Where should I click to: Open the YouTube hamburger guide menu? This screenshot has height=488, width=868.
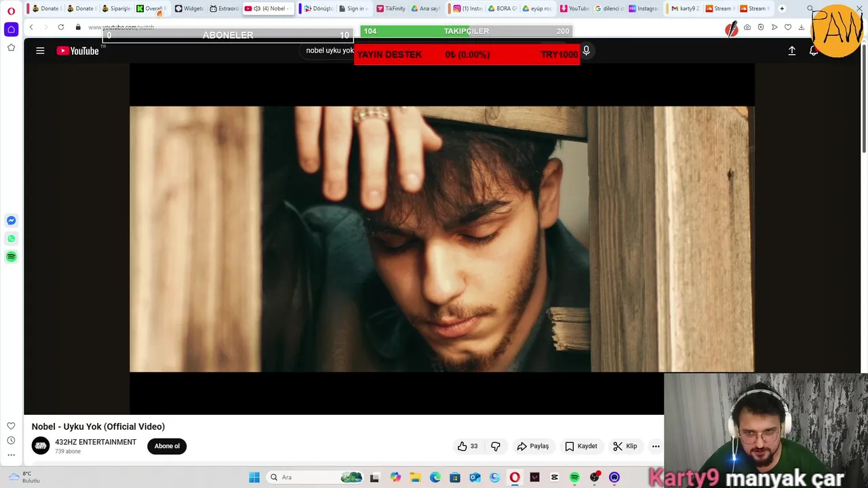click(x=40, y=51)
